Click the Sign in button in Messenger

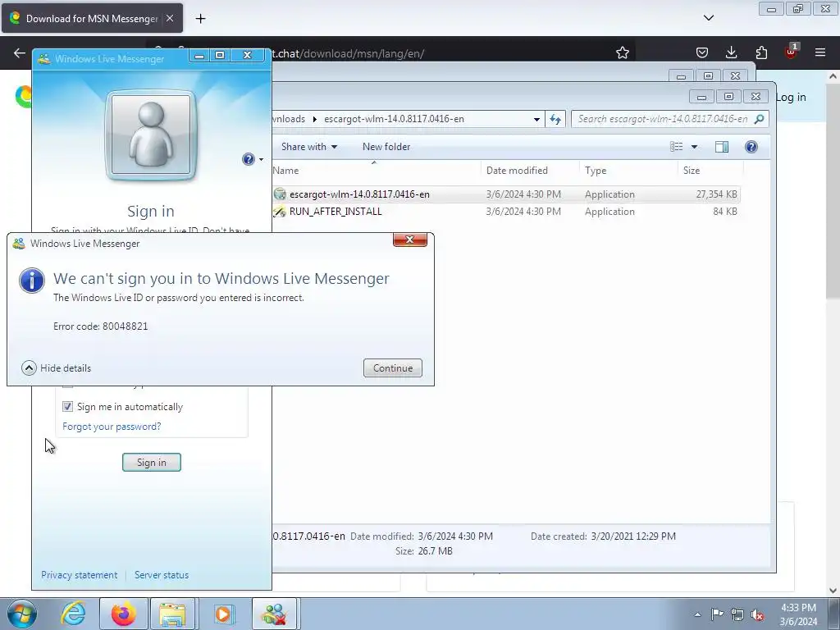(152, 463)
